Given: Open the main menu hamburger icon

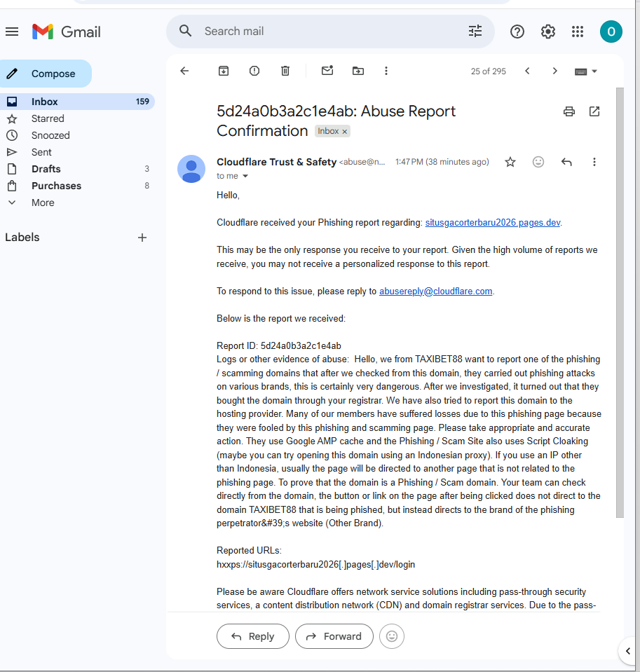Looking at the screenshot, I should [x=12, y=32].
